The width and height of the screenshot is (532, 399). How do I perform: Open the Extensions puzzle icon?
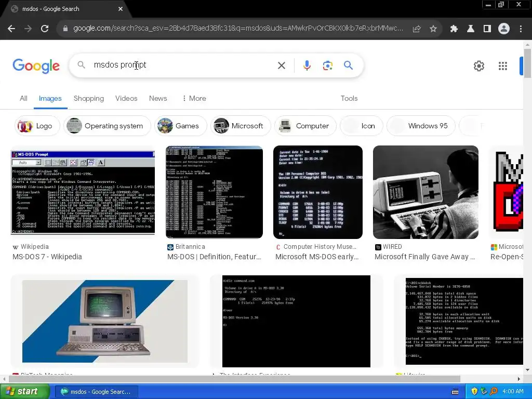tap(454, 29)
